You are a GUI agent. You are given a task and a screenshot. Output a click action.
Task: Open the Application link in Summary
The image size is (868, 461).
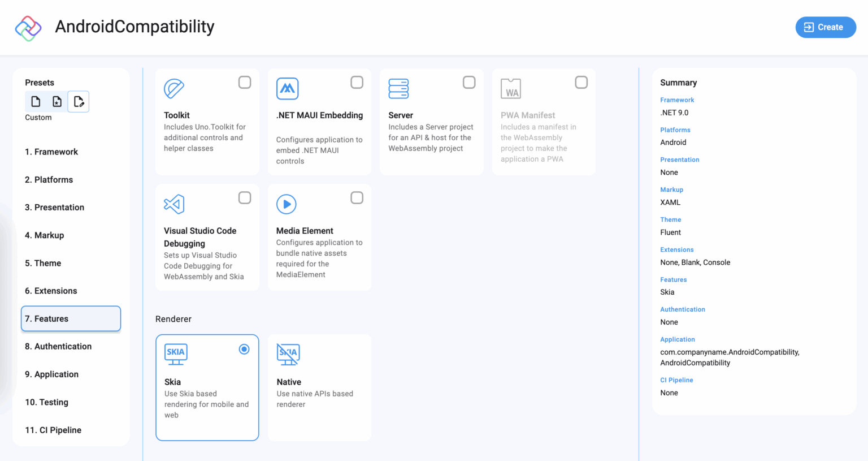[x=678, y=340]
